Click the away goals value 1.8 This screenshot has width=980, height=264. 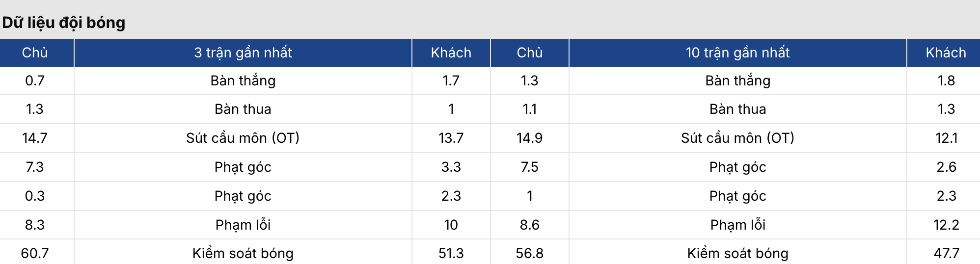pos(946,80)
